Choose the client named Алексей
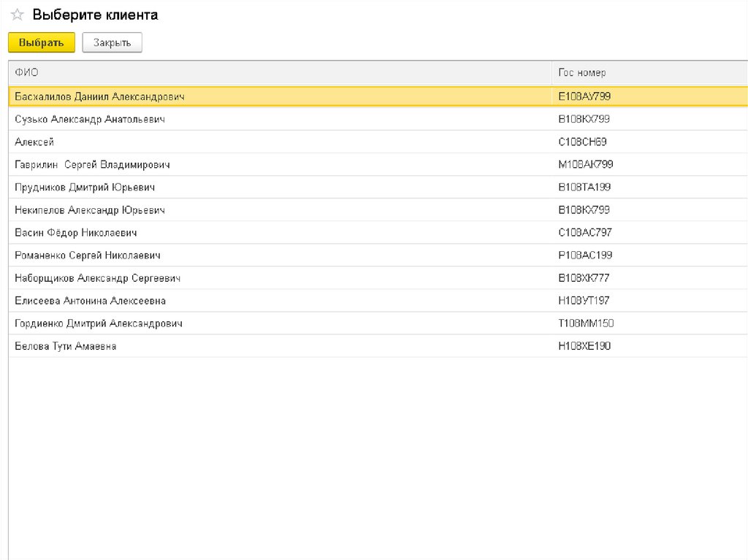 34,142
